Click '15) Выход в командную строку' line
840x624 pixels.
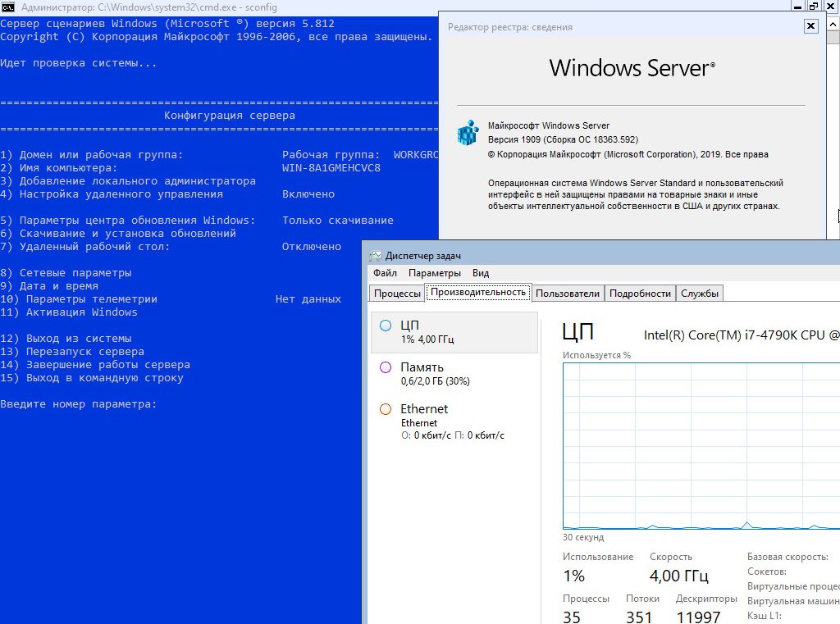[92, 378]
